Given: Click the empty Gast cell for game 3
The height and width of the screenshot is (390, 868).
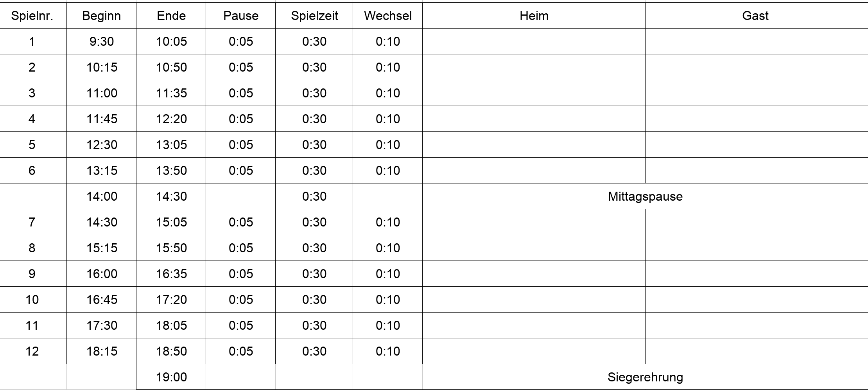Looking at the screenshot, I should tap(756, 93).
